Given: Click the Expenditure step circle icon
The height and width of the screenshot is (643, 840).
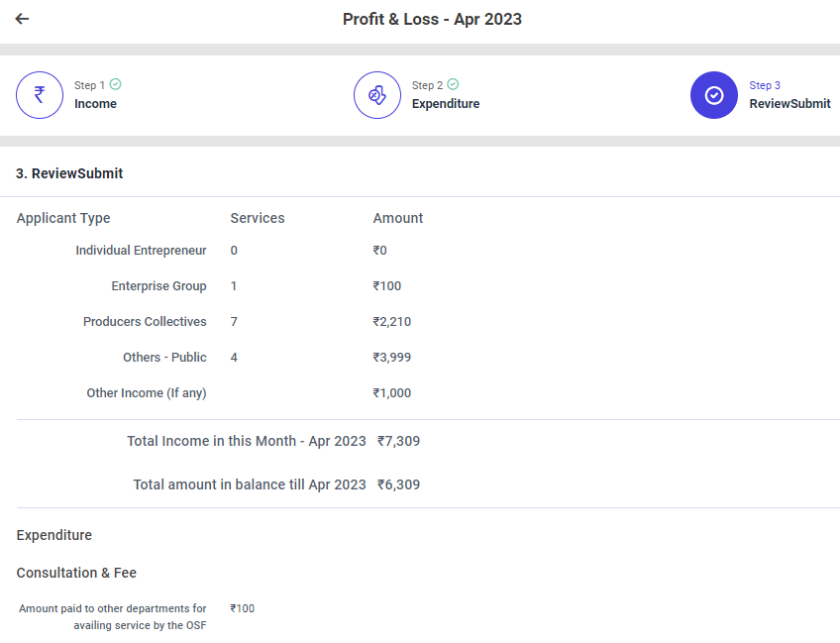Looking at the screenshot, I should [x=376, y=95].
